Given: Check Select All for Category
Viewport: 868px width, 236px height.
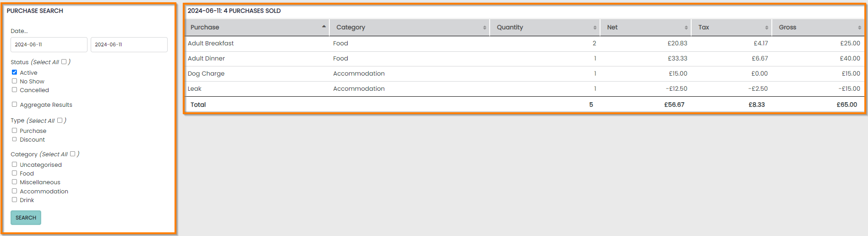Looking at the screenshot, I should (x=72, y=154).
